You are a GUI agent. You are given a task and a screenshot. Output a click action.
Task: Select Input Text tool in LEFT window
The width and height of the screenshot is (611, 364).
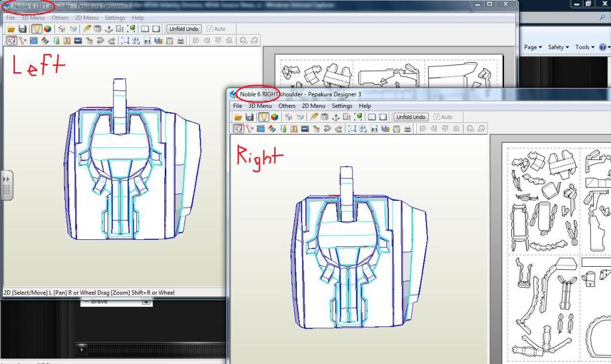(x=67, y=41)
